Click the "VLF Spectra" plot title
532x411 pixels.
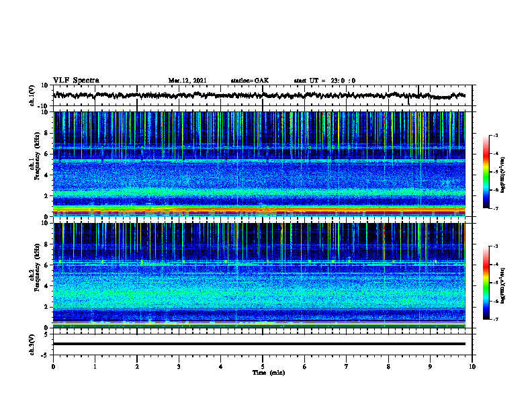coord(76,80)
